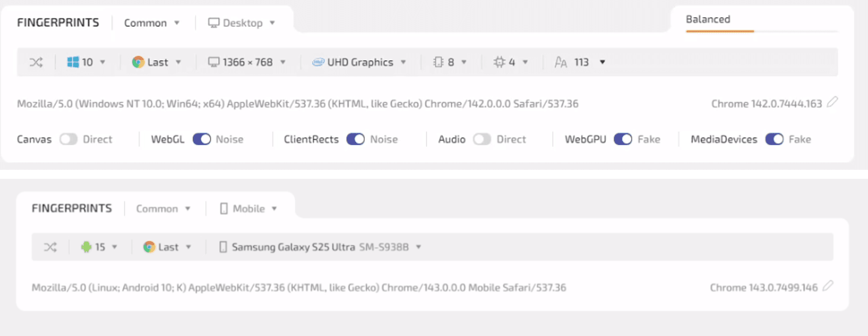Toggle the MediaDevices fake switch
Image resolution: width=868 pixels, height=336 pixels.
click(774, 139)
